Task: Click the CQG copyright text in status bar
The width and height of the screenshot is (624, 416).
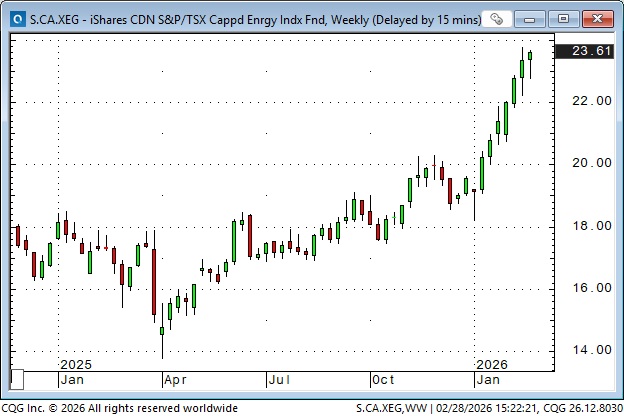Action: tap(120, 408)
